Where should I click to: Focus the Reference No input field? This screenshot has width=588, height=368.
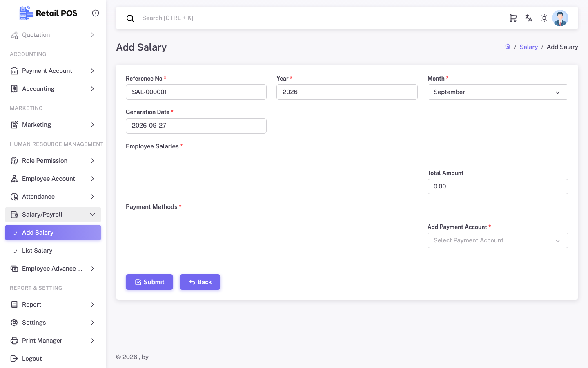point(196,92)
